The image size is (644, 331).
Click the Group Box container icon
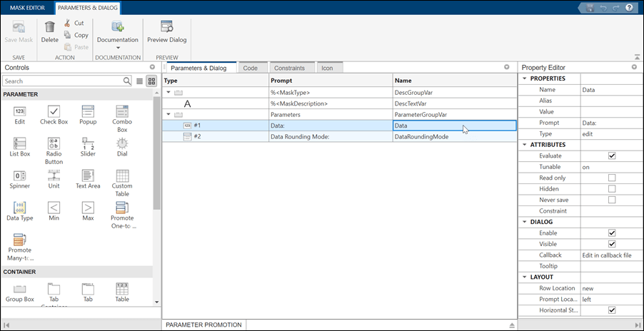[20, 289]
